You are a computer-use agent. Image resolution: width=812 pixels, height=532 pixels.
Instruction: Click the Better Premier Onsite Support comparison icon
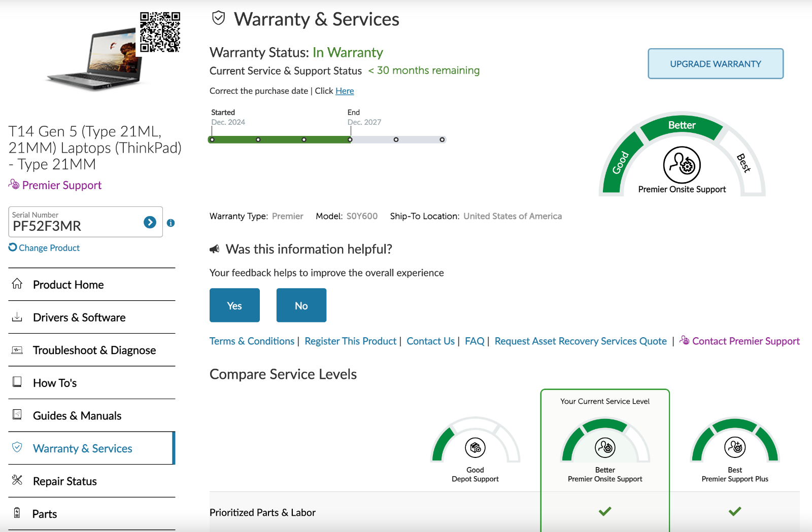pos(605,448)
